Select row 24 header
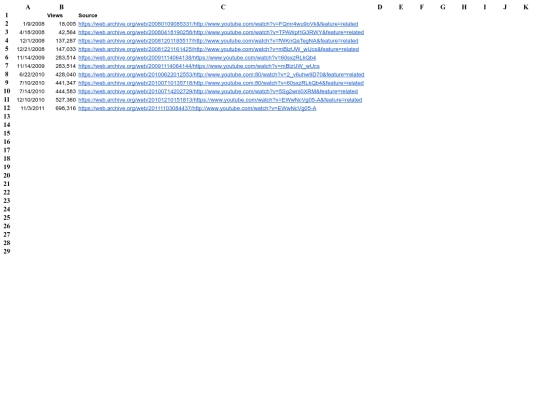The image size is (540, 405). 7,209
